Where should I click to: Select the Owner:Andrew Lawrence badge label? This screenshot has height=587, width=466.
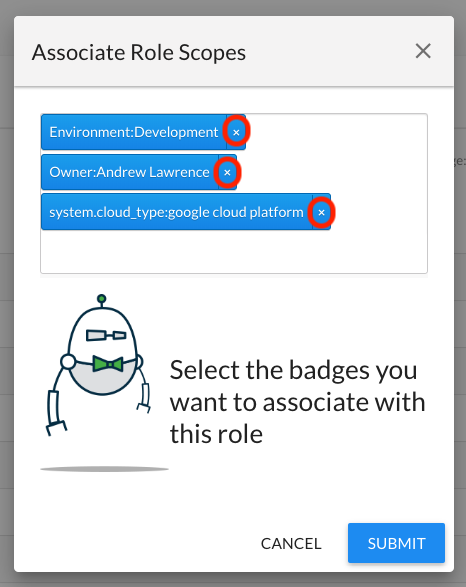[130, 172]
